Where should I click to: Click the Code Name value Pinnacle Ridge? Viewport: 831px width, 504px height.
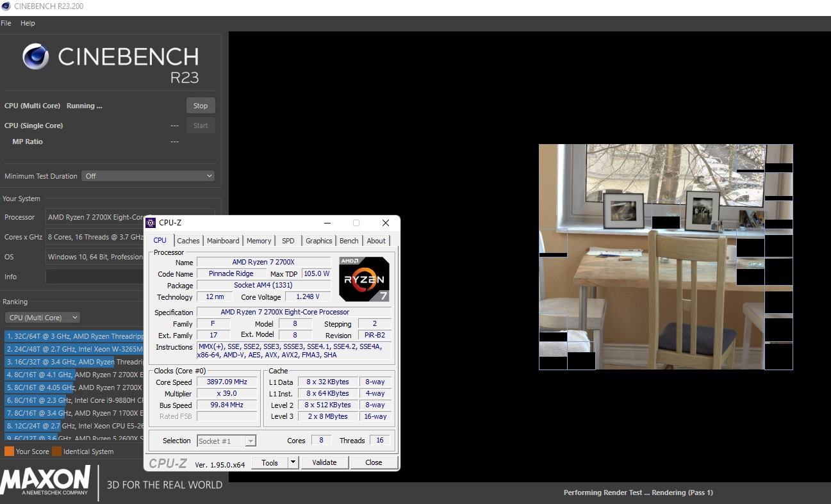[231, 274]
